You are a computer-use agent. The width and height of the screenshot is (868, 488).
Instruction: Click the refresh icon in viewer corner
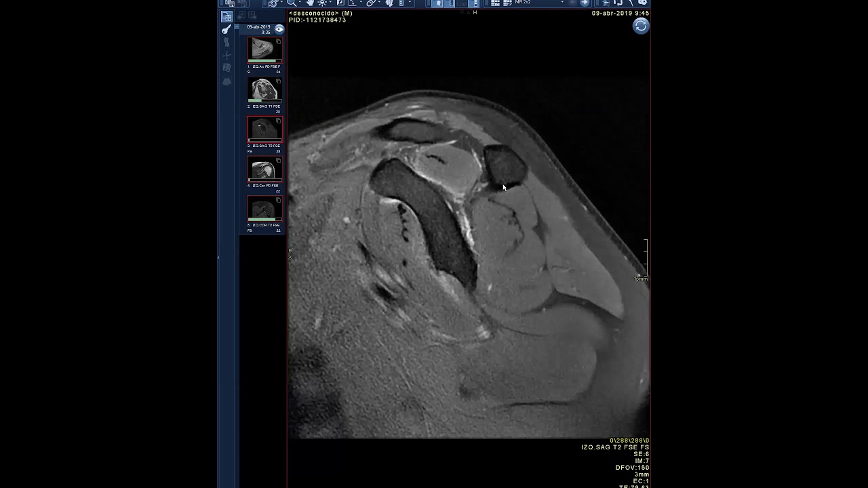tap(641, 26)
